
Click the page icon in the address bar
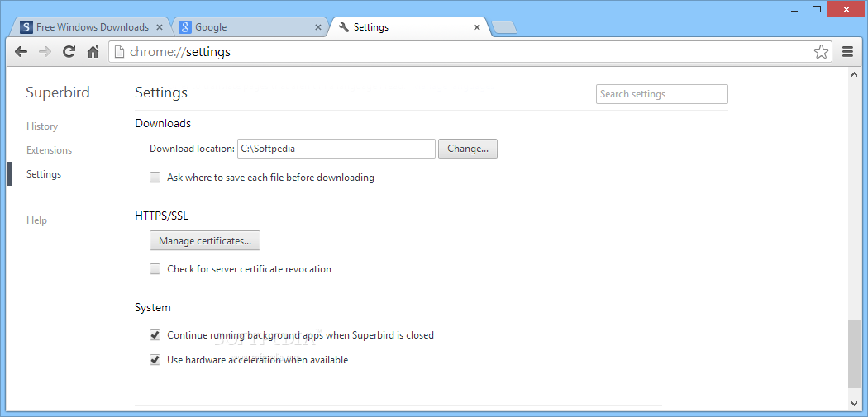118,52
